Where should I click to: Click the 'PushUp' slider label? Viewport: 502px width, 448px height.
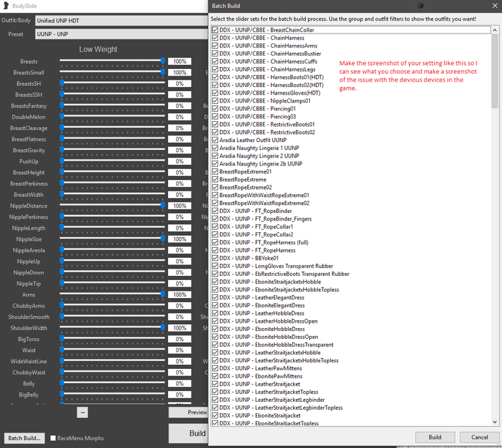click(x=29, y=161)
